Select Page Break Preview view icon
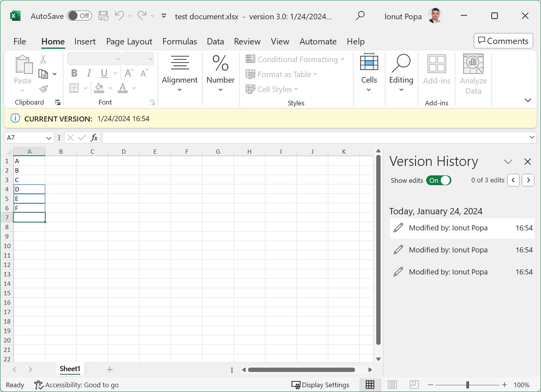This screenshot has height=392, width=541. click(414, 385)
